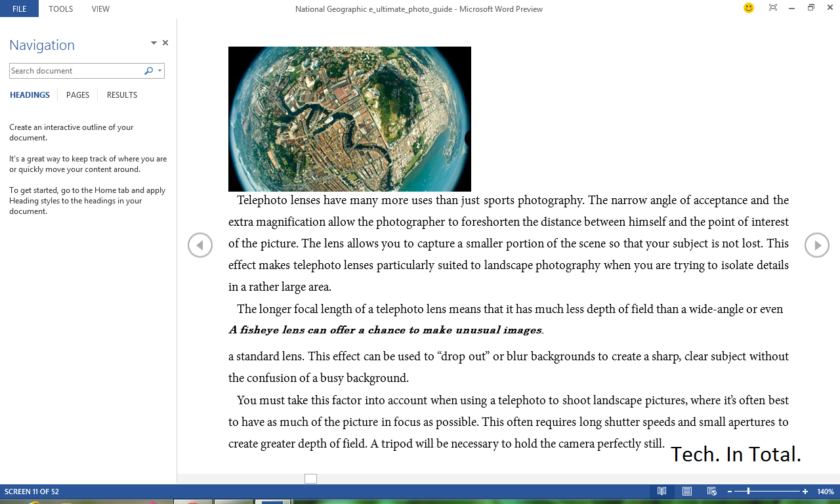Start a search with the magnifier icon
Screen dimensions: 840x504
click(148, 70)
